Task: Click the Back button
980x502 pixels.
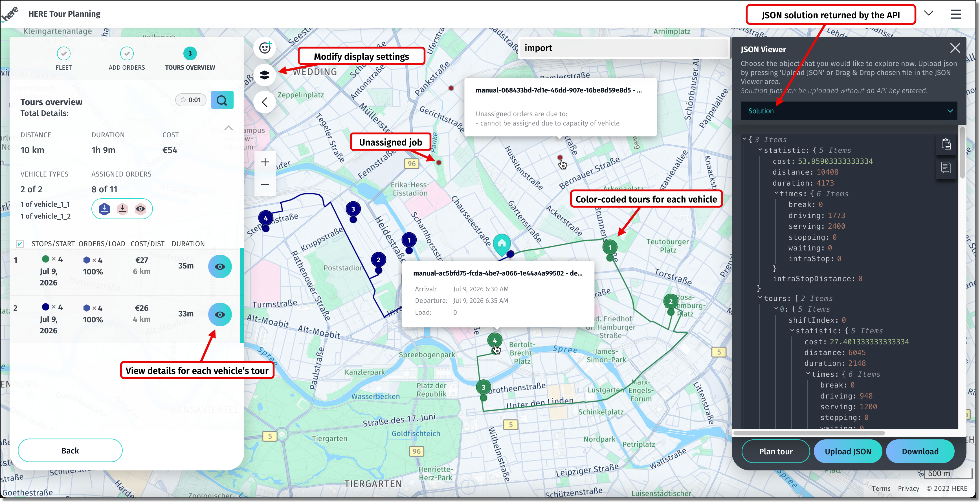Action: coord(70,451)
